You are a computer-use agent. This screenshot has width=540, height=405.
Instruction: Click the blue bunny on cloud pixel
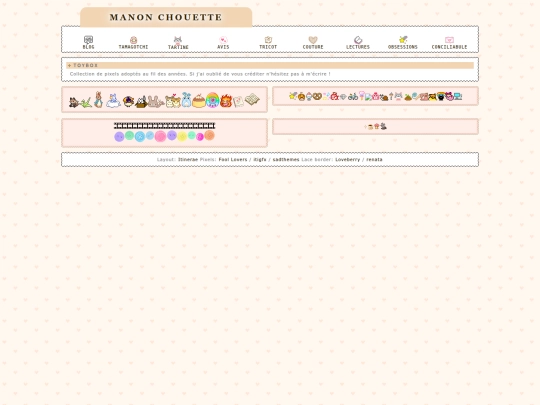pyautogui.click(x=113, y=101)
